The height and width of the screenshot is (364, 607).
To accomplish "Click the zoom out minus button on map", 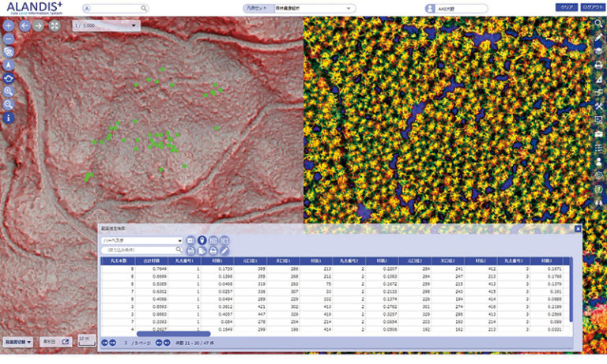I will (x=9, y=38).
